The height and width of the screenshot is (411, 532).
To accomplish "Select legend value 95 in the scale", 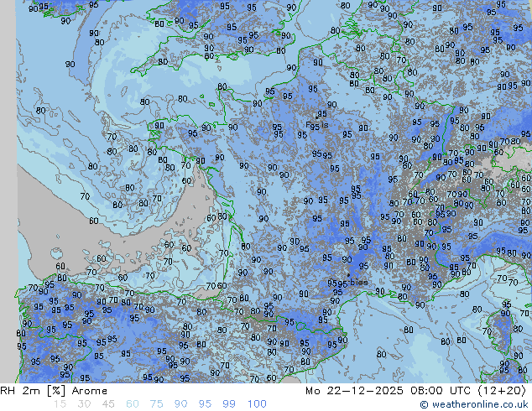I will [x=205, y=404].
